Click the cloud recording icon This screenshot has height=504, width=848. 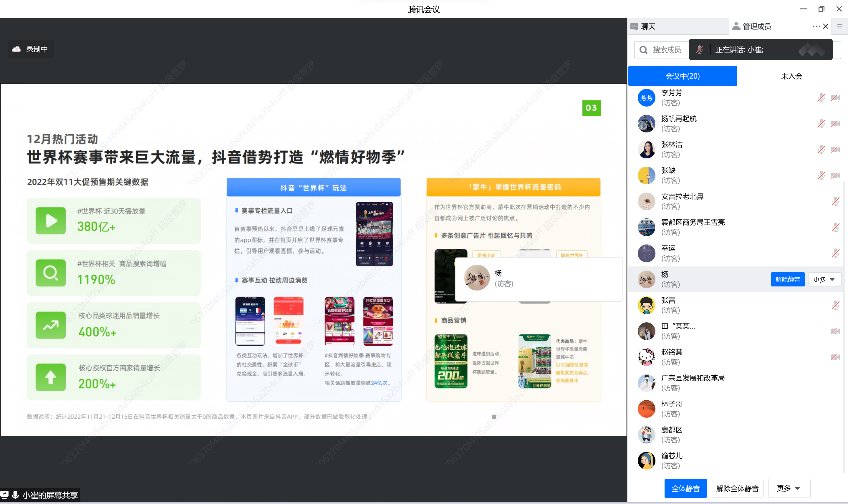point(16,49)
